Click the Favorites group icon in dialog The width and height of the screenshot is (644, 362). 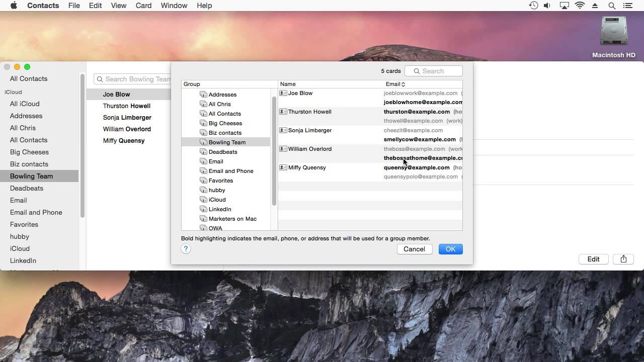[203, 180]
